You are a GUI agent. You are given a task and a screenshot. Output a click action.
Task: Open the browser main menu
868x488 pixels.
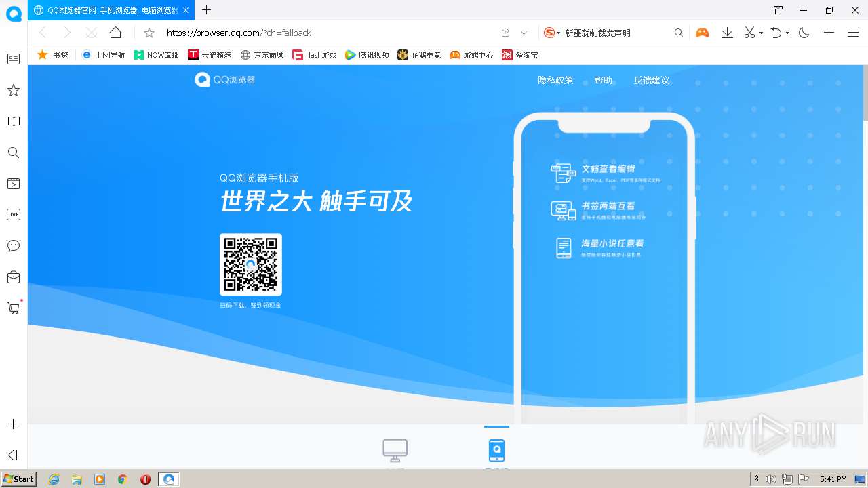pos(853,33)
